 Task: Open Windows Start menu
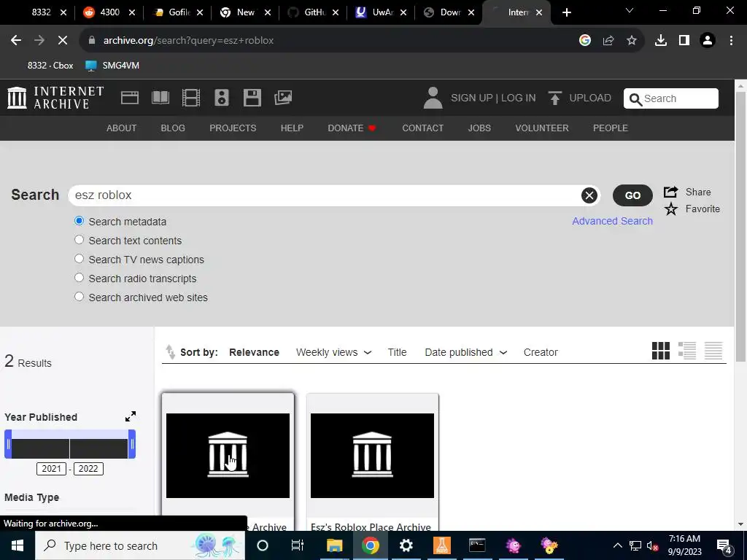[18, 545]
